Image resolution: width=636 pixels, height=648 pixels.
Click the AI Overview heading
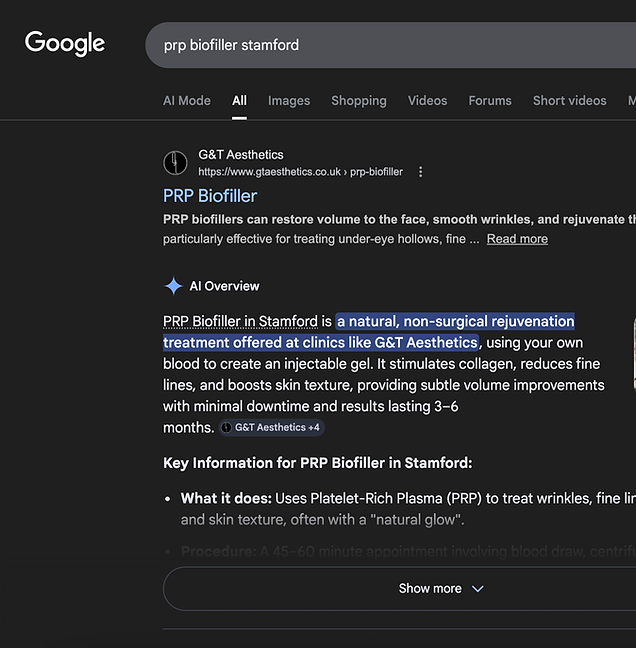pyautogui.click(x=224, y=286)
